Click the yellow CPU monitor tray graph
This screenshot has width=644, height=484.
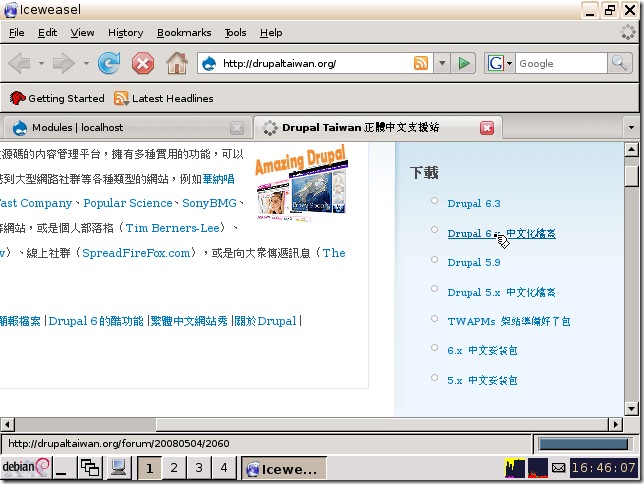[515, 468]
